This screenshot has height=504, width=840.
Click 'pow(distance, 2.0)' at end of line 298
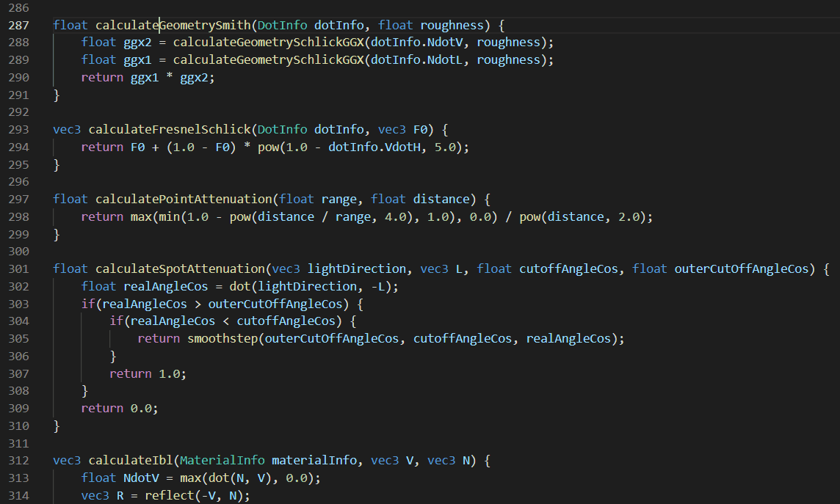[x=582, y=216]
